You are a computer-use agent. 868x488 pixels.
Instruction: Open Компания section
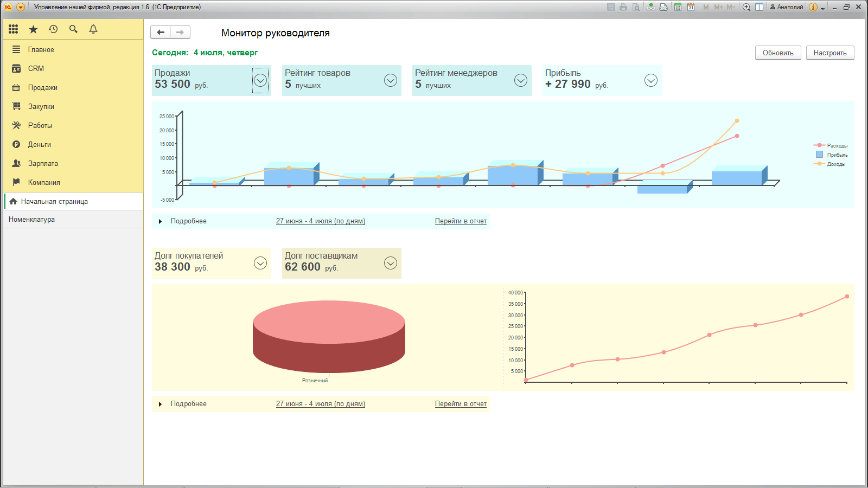pyautogui.click(x=73, y=182)
